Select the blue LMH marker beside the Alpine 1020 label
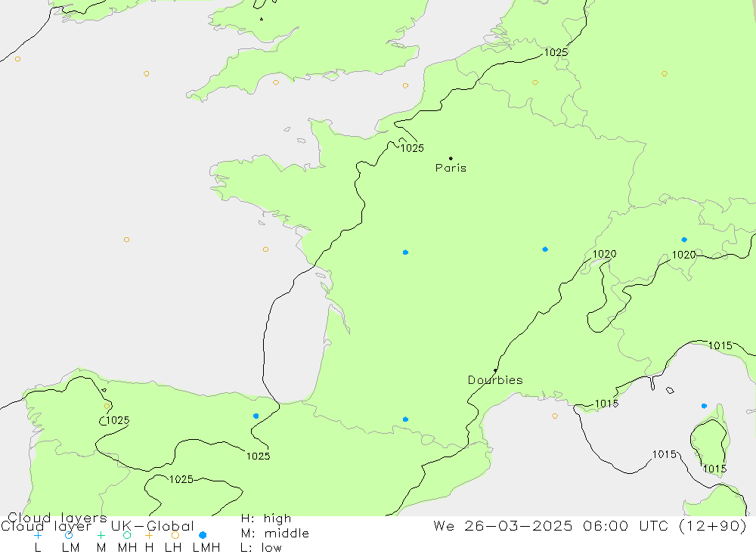 click(684, 240)
